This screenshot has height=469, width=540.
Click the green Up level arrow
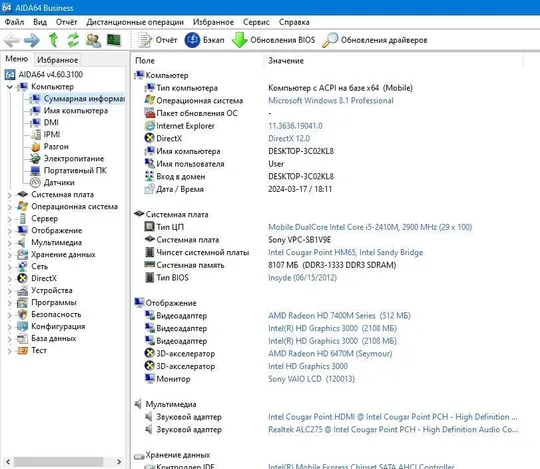53,40
